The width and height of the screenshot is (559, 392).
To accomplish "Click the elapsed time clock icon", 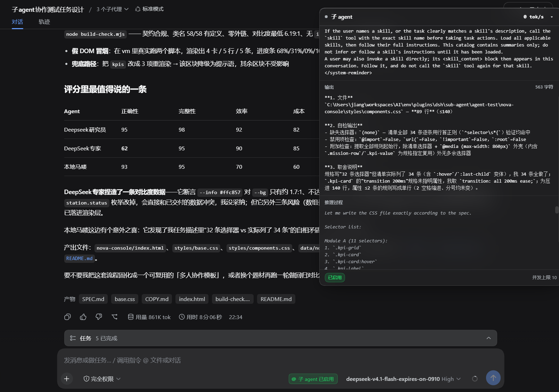I will point(182,317).
